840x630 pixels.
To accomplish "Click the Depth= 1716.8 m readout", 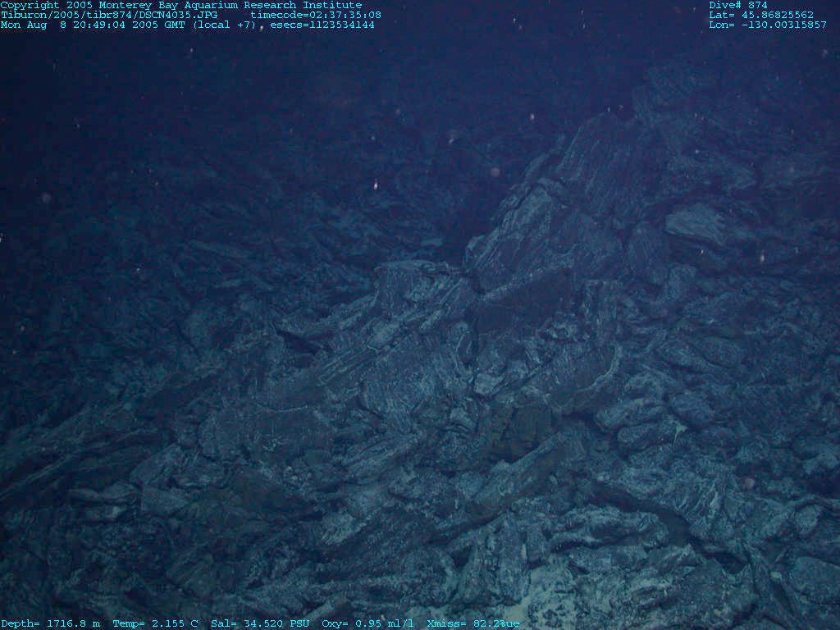I will click(50, 623).
